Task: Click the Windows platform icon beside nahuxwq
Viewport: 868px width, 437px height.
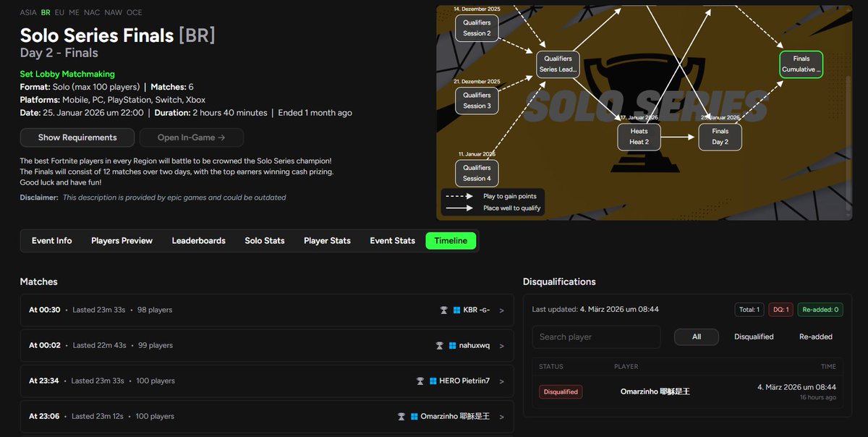Action: pos(452,345)
